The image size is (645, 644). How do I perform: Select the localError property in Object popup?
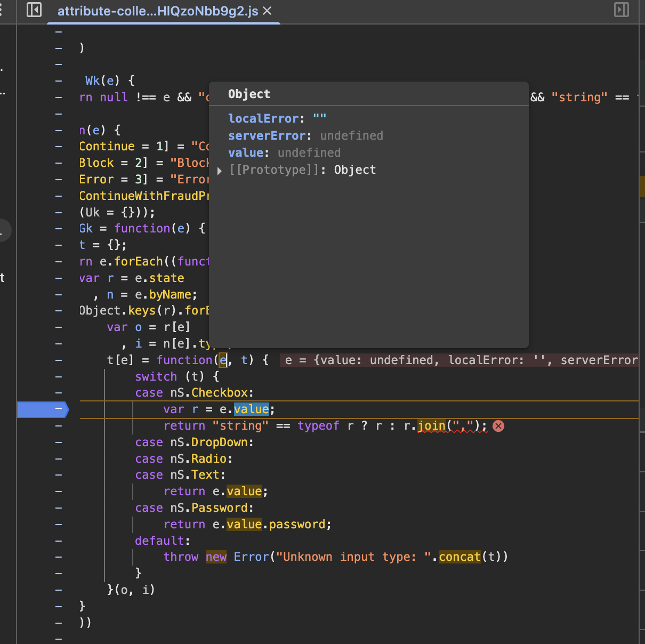pos(263,118)
